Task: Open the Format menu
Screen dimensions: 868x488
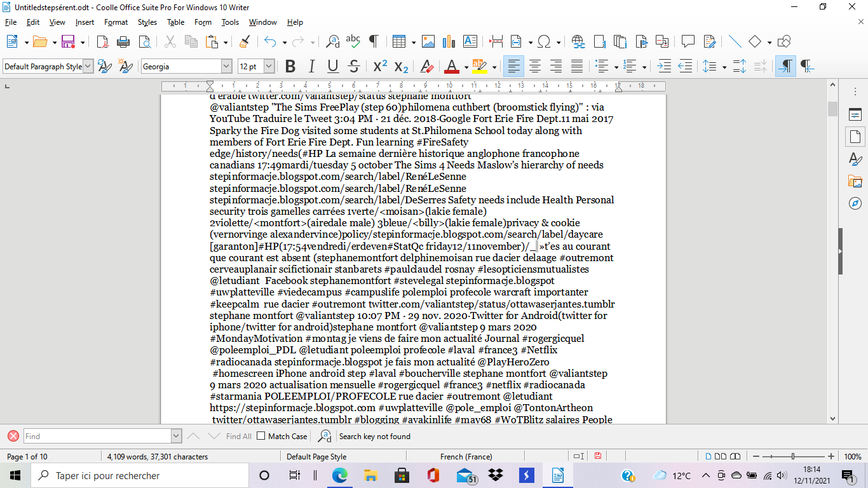Action: coord(116,22)
